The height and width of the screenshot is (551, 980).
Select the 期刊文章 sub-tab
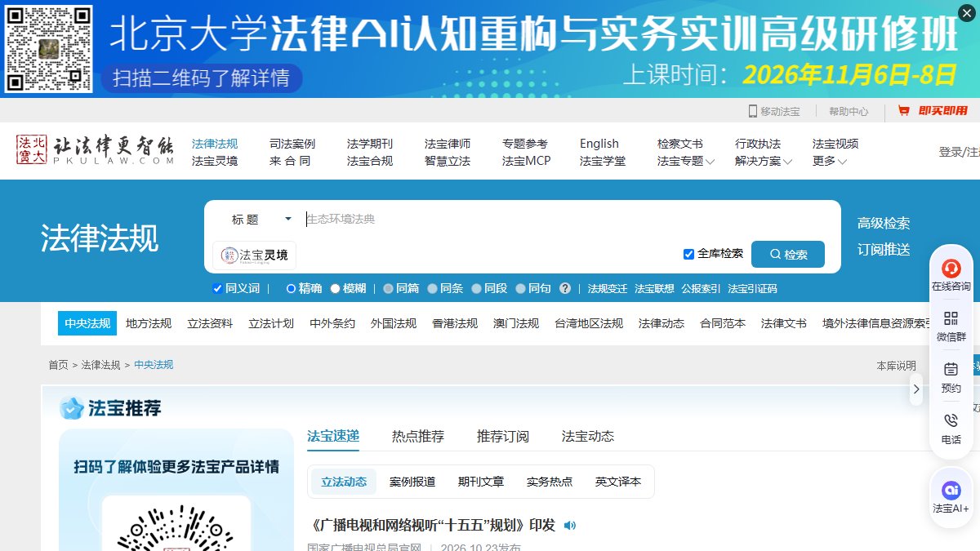coord(481,482)
